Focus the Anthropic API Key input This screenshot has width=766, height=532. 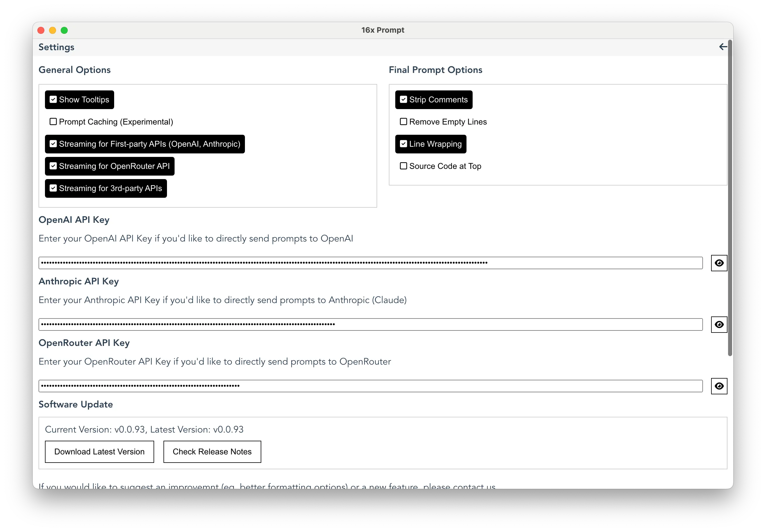click(367, 324)
